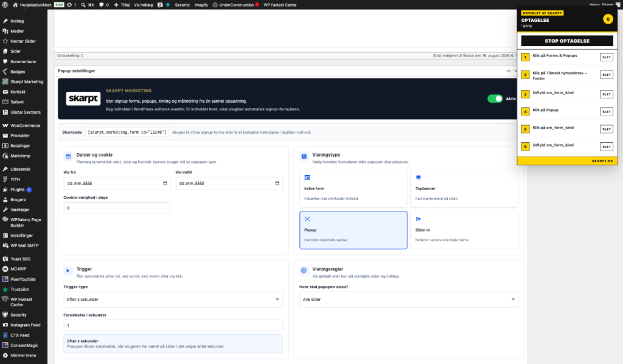The width and height of the screenshot is (623, 364).
Task: Open WP Fastest Cache admin bar item
Action: coord(280,5)
